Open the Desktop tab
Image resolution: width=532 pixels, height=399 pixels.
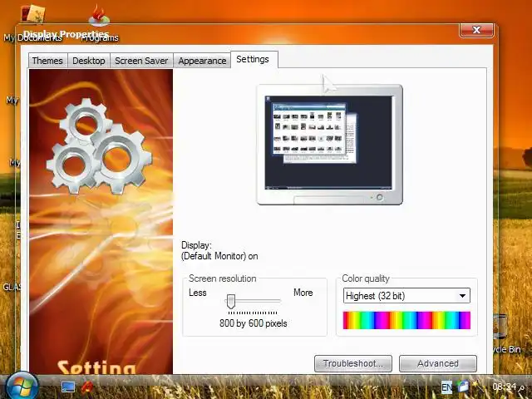(89, 61)
